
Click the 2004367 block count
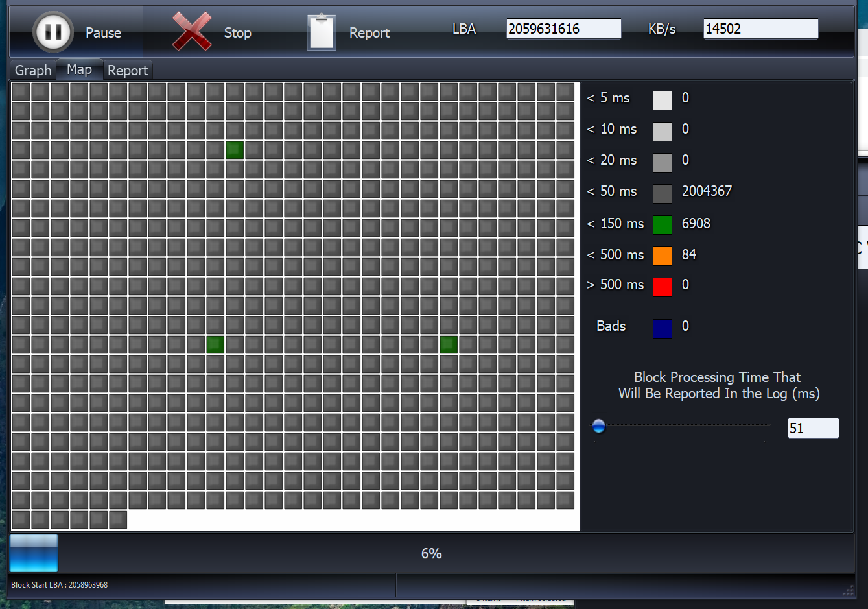707,191
